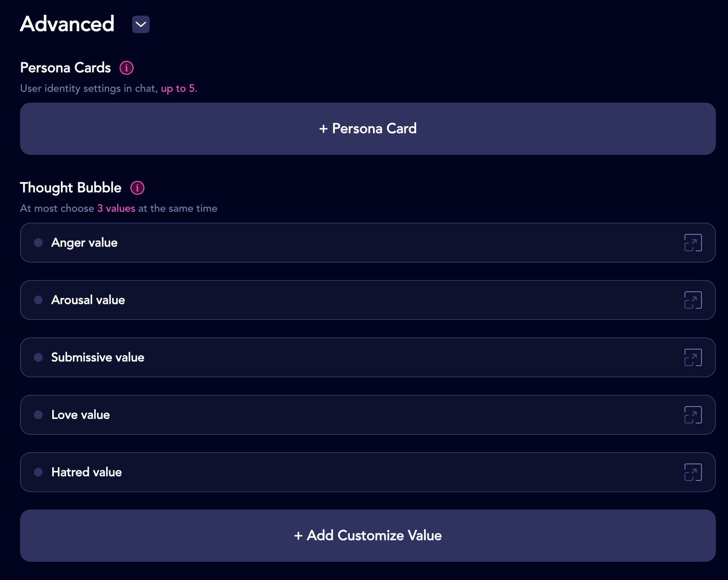The height and width of the screenshot is (580, 728).
Task: Toggle the Submissive value dot
Action: (38, 357)
